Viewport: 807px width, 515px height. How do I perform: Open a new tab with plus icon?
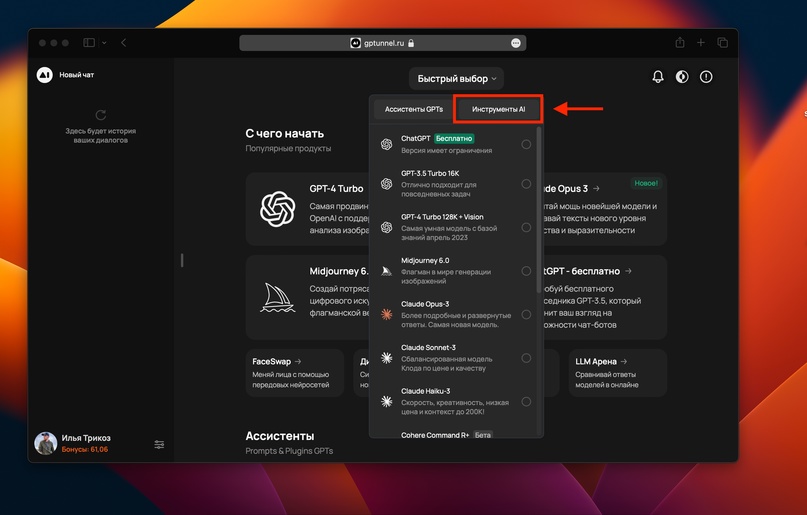click(700, 43)
